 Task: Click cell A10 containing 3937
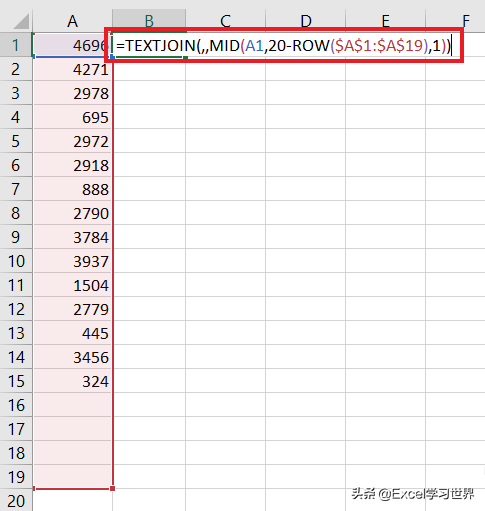pos(72,261)
